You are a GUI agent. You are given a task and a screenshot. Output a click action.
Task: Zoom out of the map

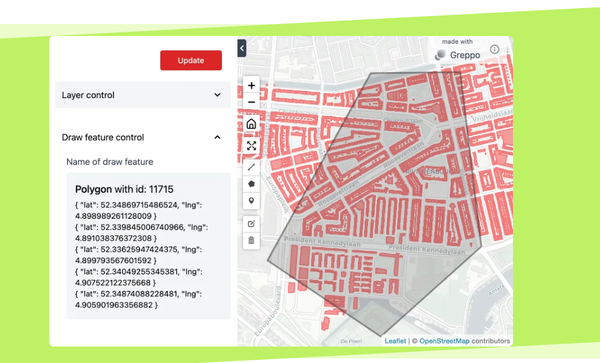(x=251, y=102)
